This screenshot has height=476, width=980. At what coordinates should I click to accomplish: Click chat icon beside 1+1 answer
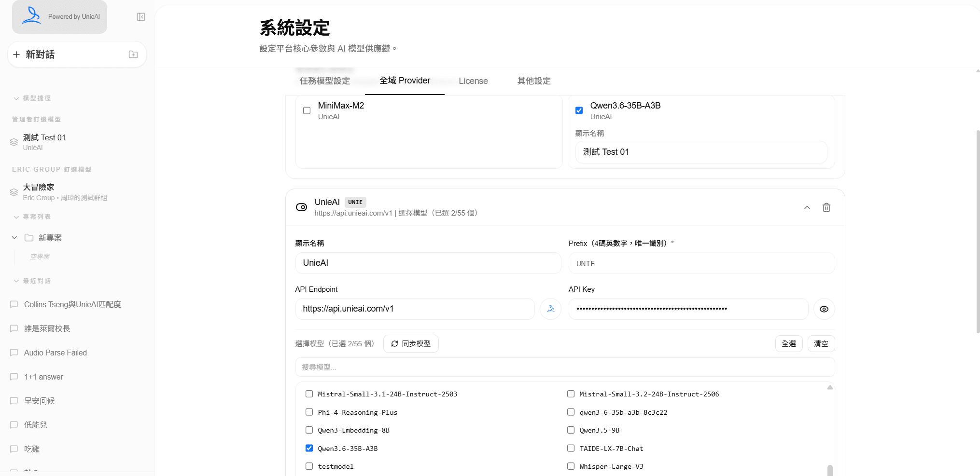pyautogui.click(x=14, y=377)
